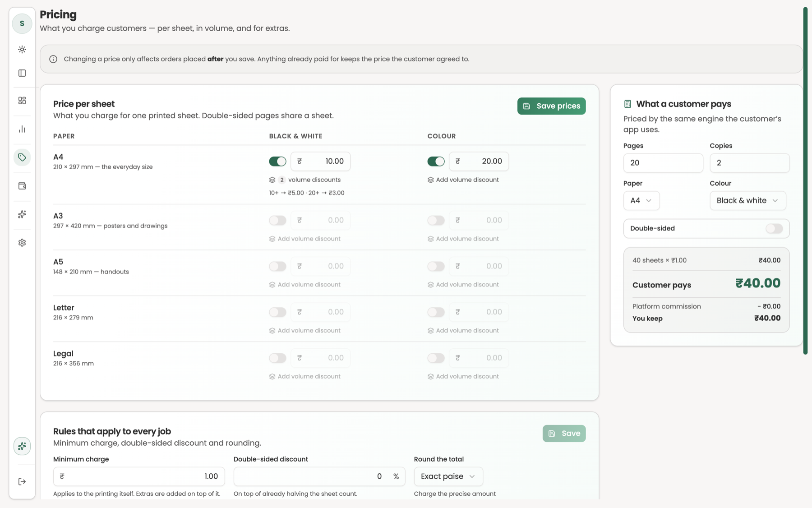The image size is (812, 508).
Task: Click Minimum charge field 1.00
Action: click(x=139, y=476)
